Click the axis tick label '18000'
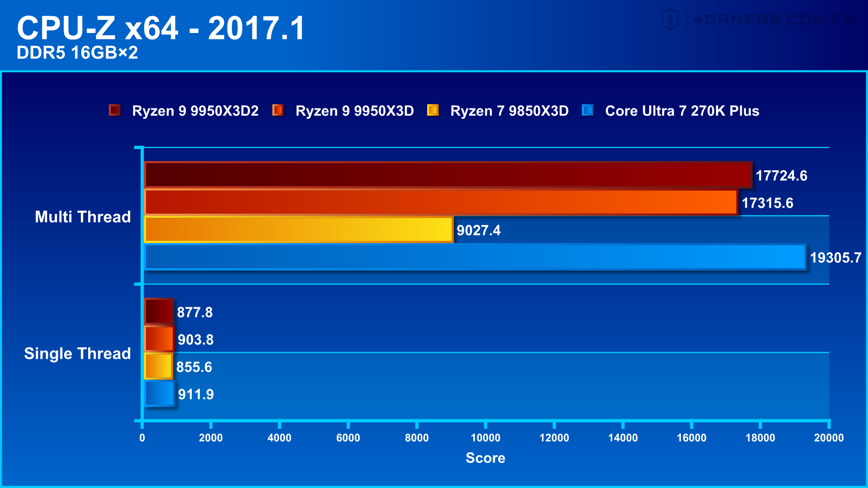Image resolution: width=868 pixels, height=488 pixels. (x=760, y=438)
